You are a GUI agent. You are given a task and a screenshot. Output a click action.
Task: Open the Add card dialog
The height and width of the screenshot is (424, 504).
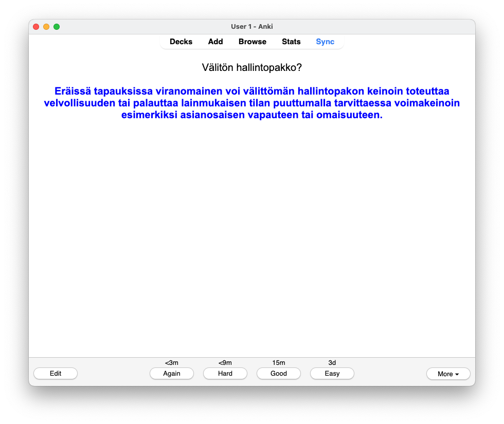pos(215,42)
